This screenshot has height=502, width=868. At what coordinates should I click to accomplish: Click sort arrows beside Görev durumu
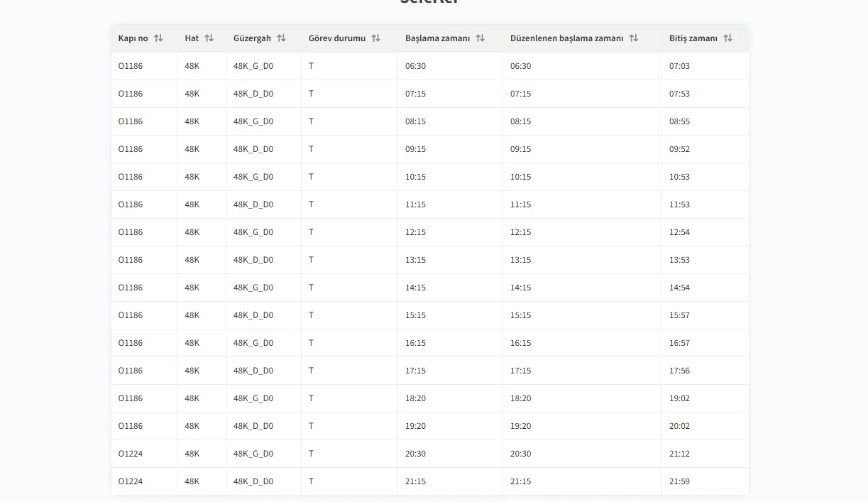pyautogui.click(x=375, y=38)
